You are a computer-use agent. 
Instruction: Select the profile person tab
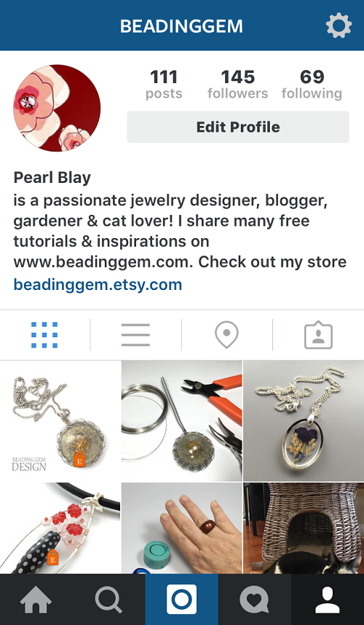328,600
